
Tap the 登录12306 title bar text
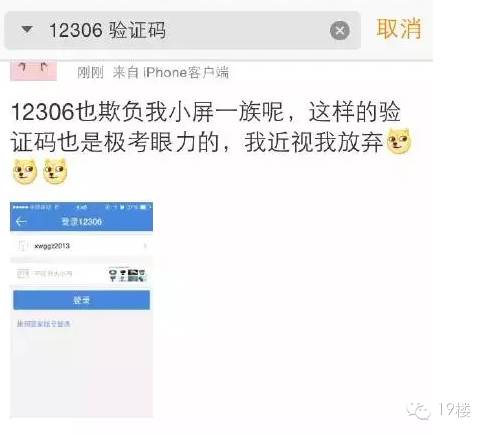(x=82, y=222)
